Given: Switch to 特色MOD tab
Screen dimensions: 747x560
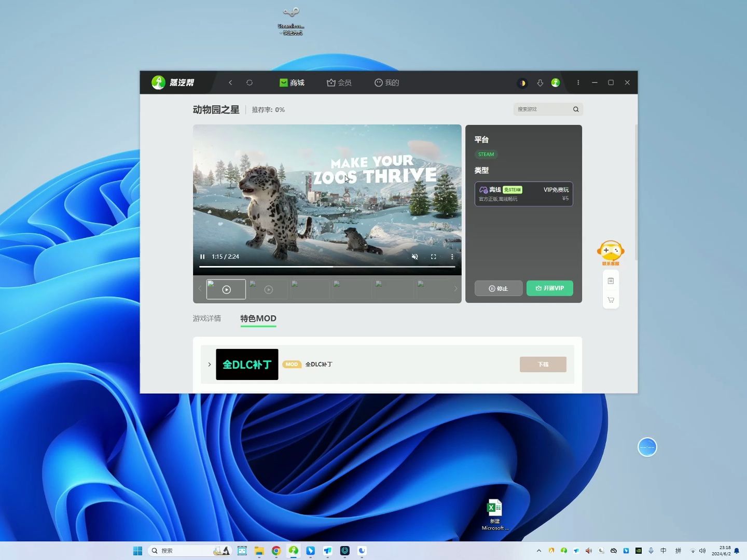Looking at the screenshot, I should coord(258,318).
